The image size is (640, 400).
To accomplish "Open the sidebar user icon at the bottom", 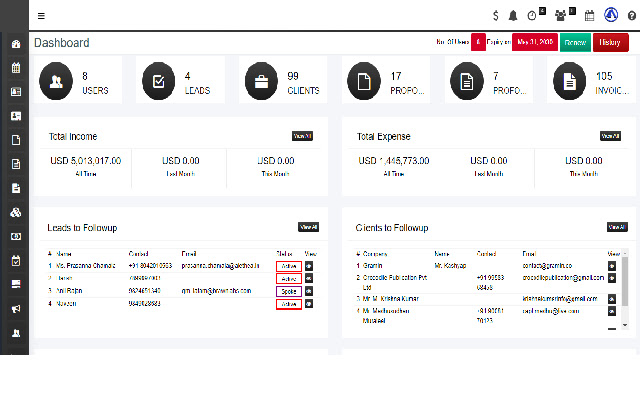I will 16,333.
